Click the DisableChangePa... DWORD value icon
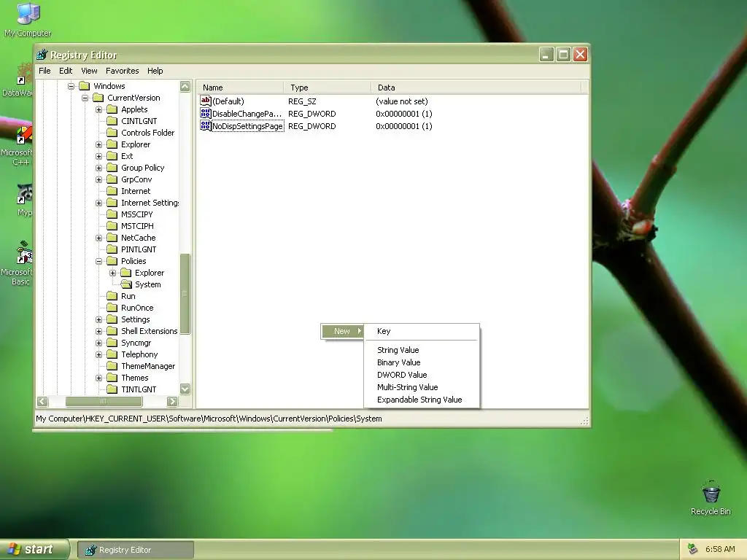Screen dimensions: 747x560 click(205, 113)
